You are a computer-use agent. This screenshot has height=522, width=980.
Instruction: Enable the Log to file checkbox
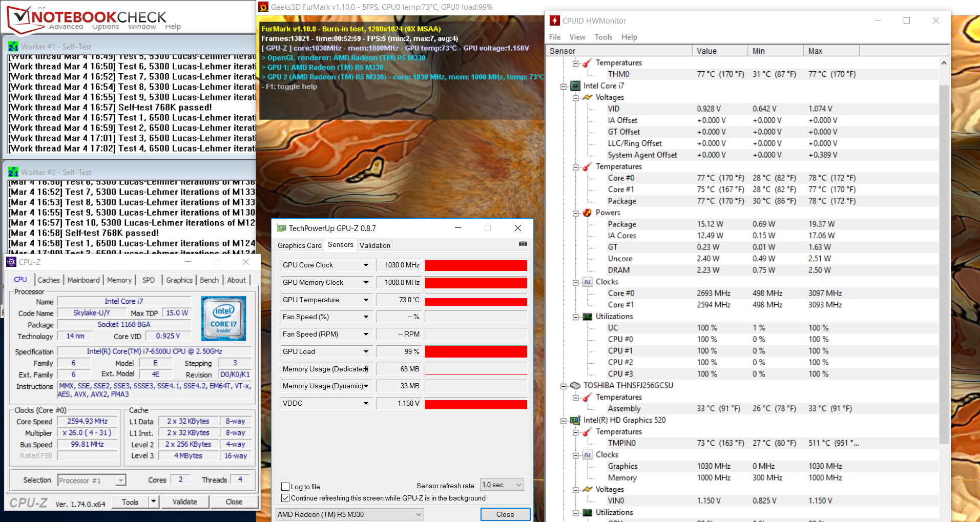(x=285, y=487)
